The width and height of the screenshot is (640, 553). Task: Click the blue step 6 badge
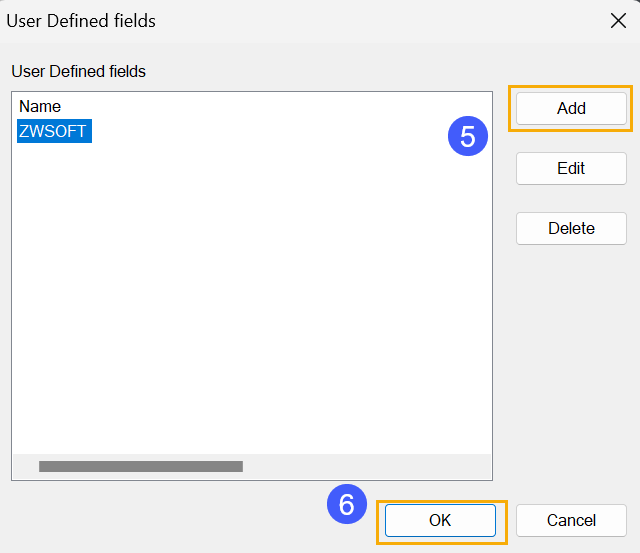(347, 504)
